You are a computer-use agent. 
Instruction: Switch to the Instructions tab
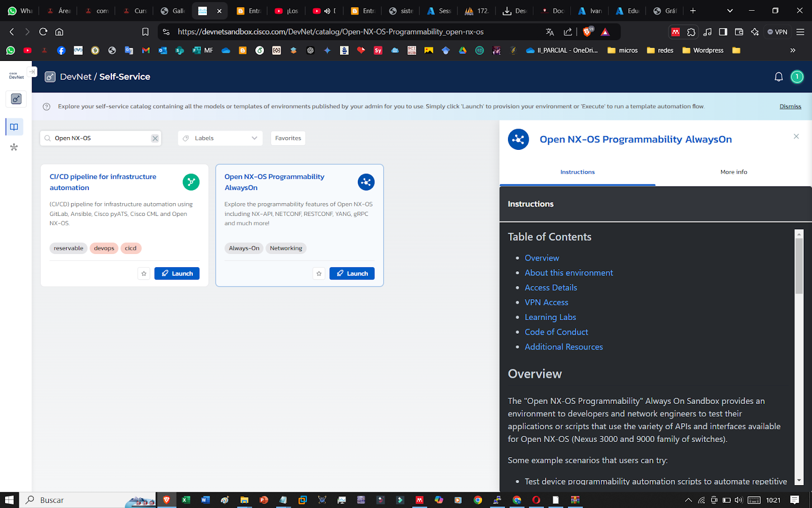(x=578, y=172)
